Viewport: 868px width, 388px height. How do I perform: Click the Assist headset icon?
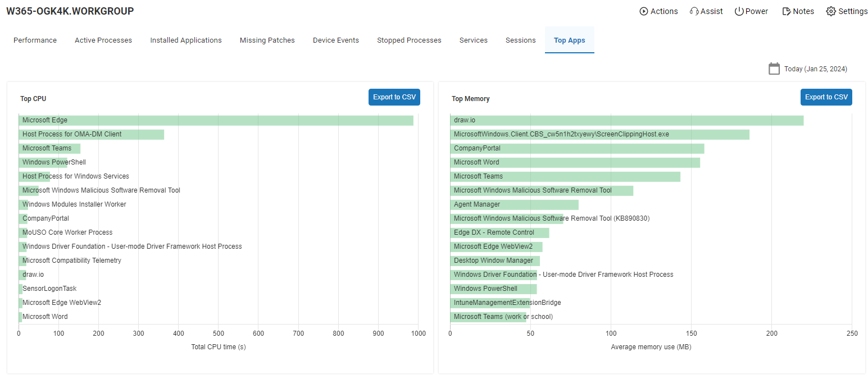(694, 11)
